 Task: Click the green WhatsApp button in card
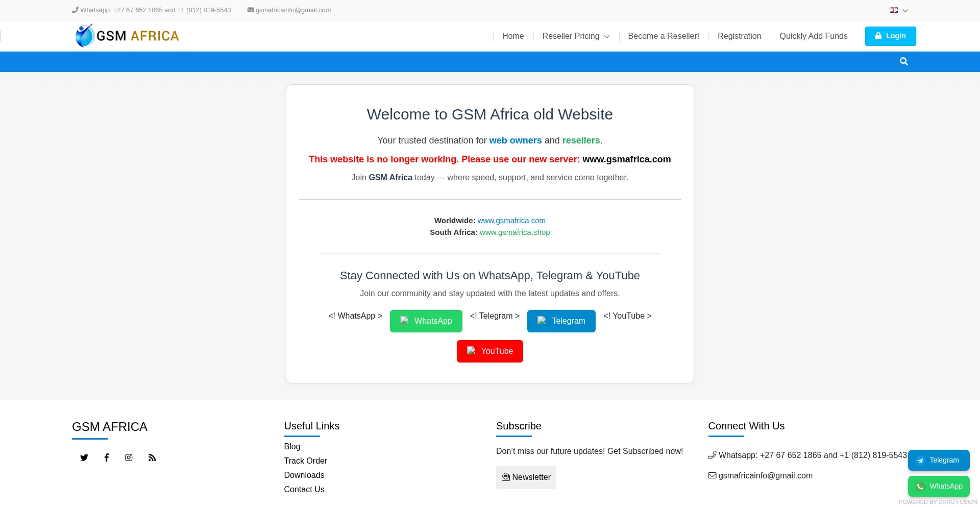(426, 321)
